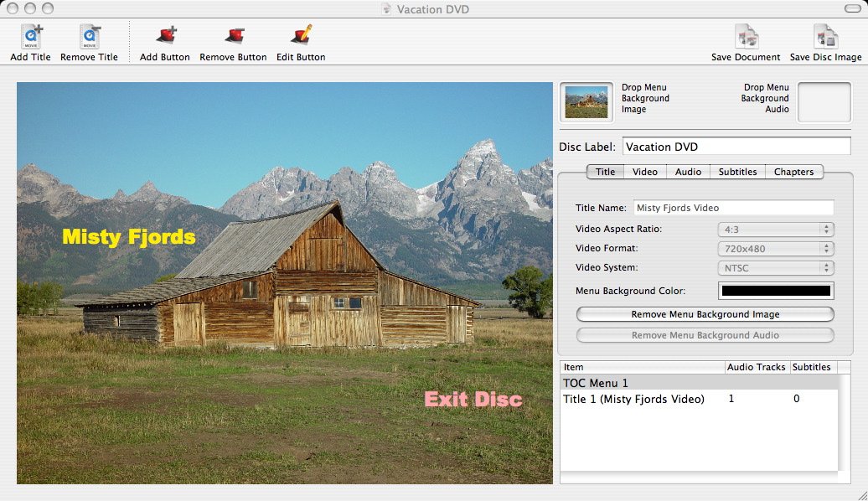
Task: Click the Disc Label text field
Action: coord(736,147)
